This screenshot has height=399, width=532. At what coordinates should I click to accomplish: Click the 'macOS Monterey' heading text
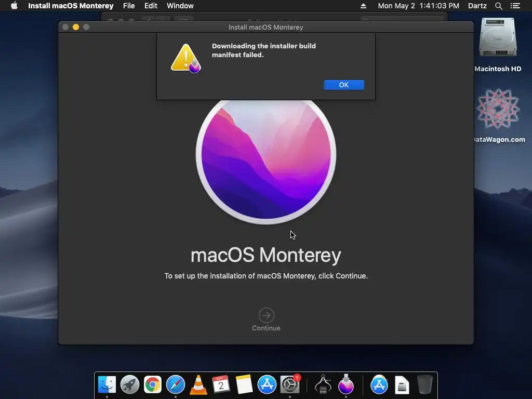point(266,255)
